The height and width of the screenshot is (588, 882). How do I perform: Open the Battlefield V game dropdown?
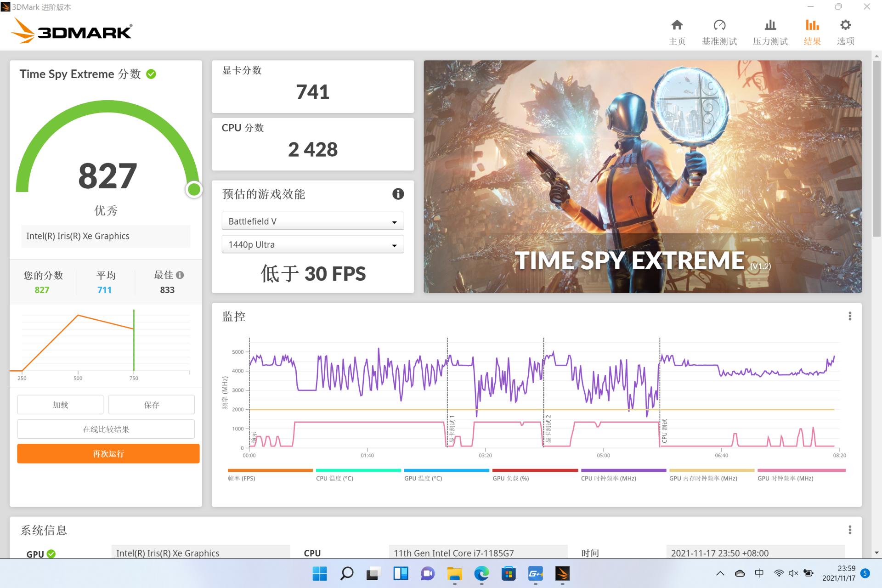tap(312, 221)
